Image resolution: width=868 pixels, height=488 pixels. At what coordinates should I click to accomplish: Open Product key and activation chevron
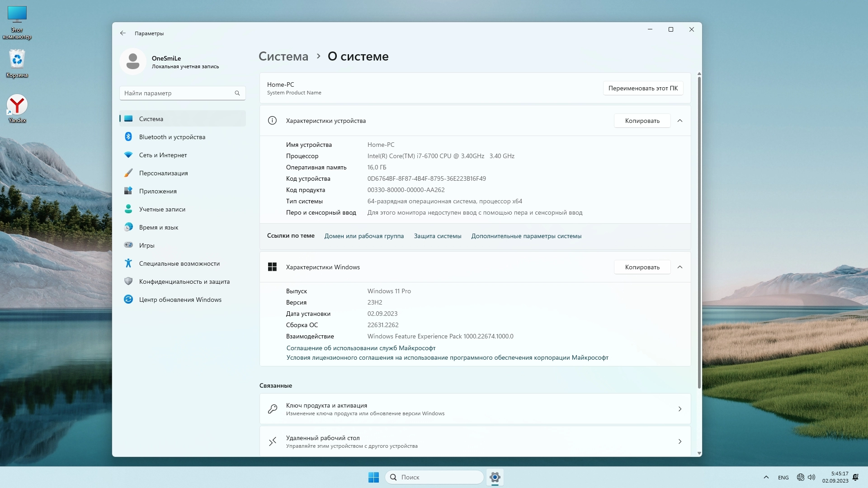[x=679, y=409]
